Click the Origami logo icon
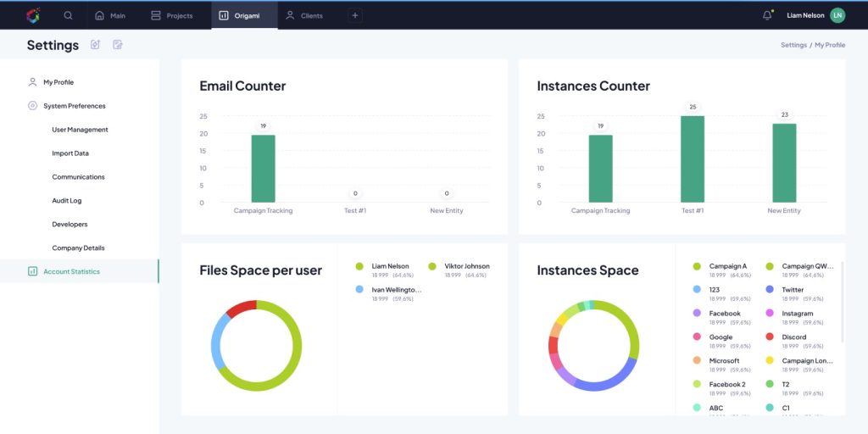 [32, 15]
